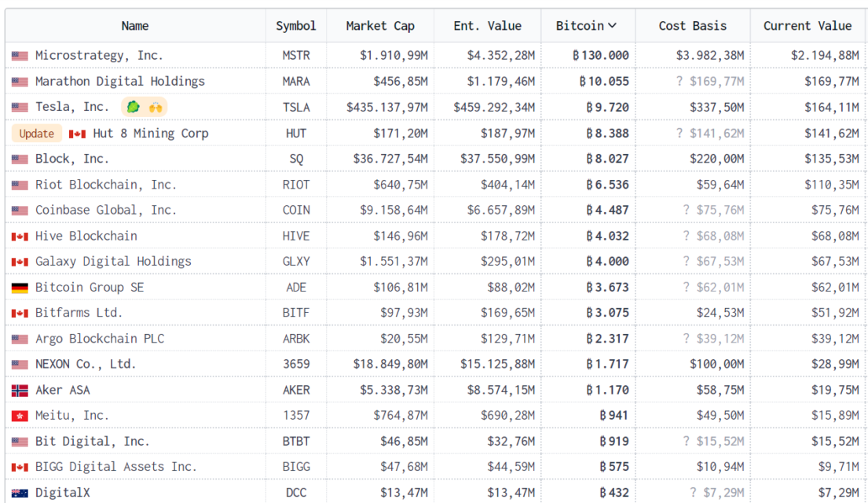Open the Bitcoin Group SE link
This screenshot has height=503, width=868.
(89, 288)
